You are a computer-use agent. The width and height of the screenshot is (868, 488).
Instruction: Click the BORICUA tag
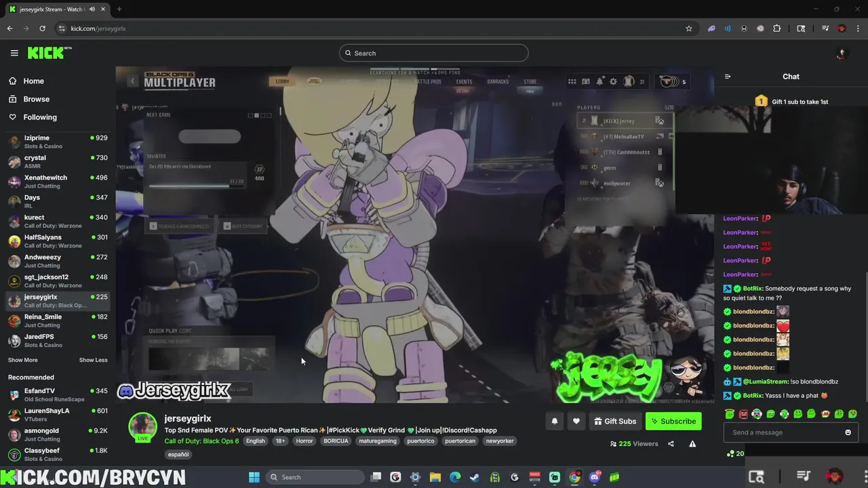pos(336,441)
